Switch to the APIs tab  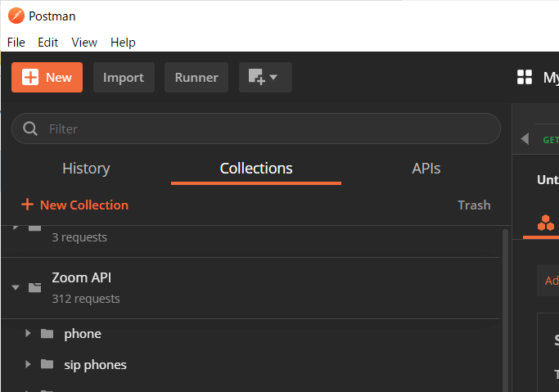click(x=426, y=169)
